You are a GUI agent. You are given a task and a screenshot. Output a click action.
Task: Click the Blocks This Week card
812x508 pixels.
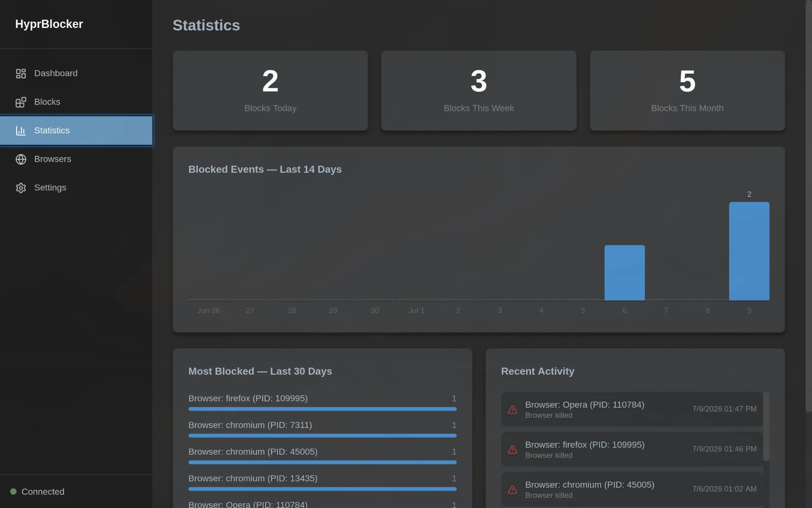pos(479,91)
